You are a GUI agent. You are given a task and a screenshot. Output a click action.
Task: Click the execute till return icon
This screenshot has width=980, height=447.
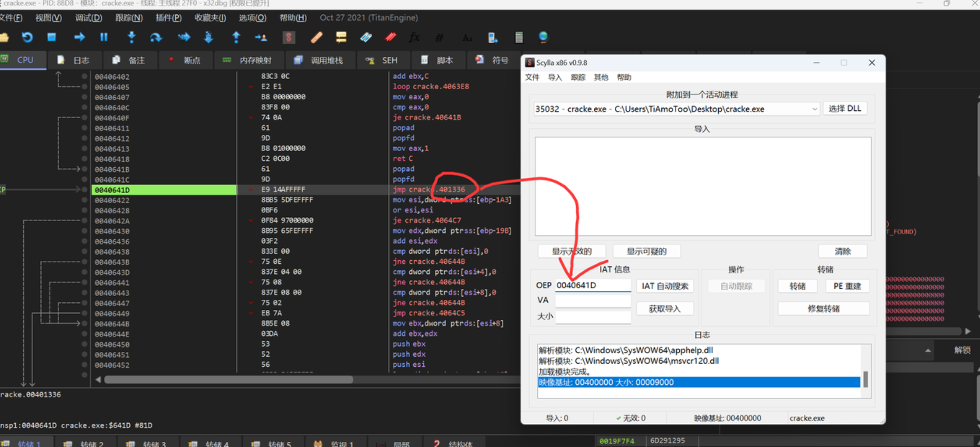pyautogui.click(x=236, y=37)
